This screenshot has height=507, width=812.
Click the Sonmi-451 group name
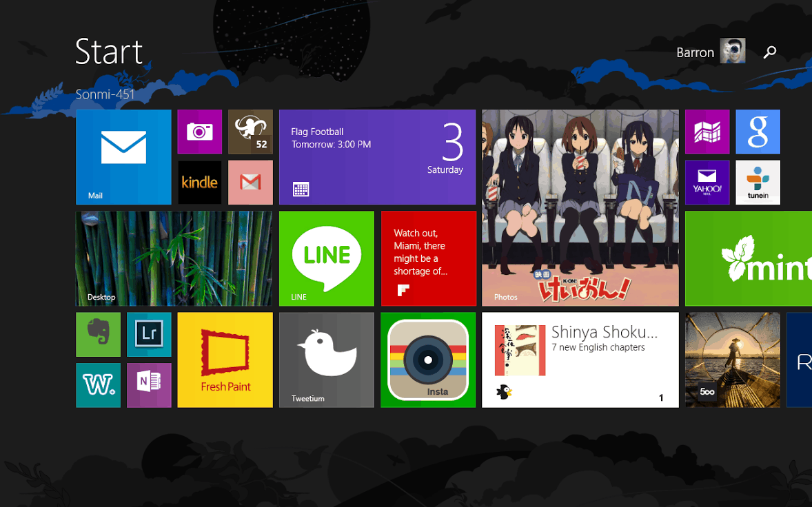[x=105, y=94]
